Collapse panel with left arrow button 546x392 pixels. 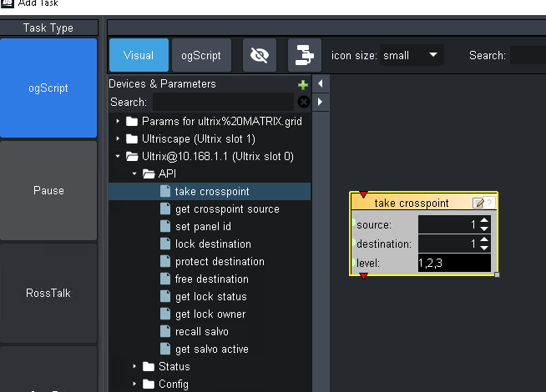pos(321,83)
